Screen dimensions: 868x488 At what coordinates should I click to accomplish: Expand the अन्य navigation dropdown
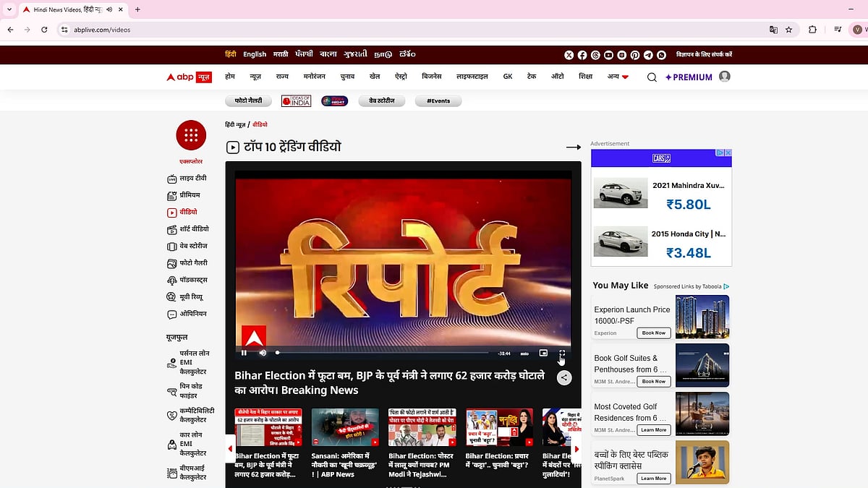pos(618,77)
